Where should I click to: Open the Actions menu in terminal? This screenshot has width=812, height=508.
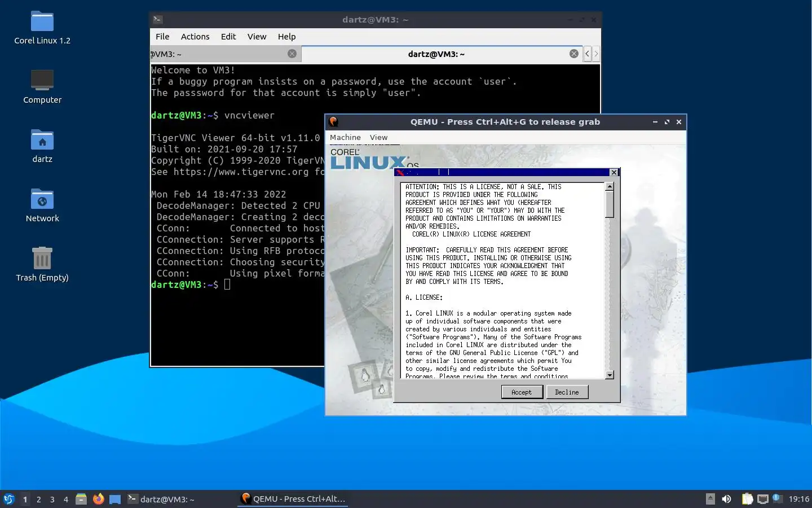[195, 36]
